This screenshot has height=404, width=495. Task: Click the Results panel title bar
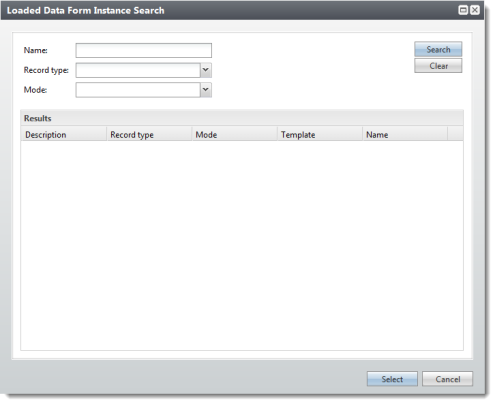[x=242, y=118]
